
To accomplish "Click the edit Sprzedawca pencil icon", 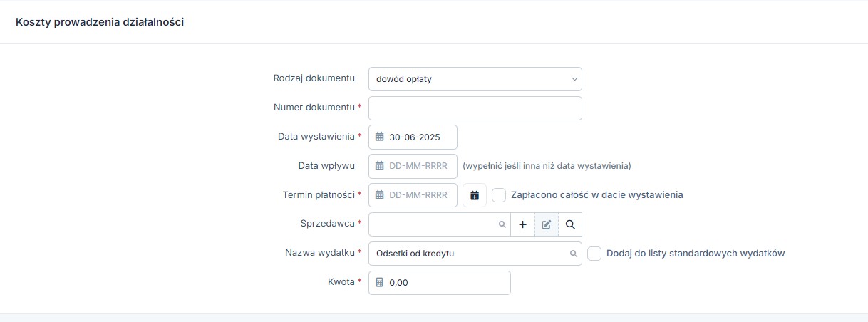I will click(x=547, y=224).
